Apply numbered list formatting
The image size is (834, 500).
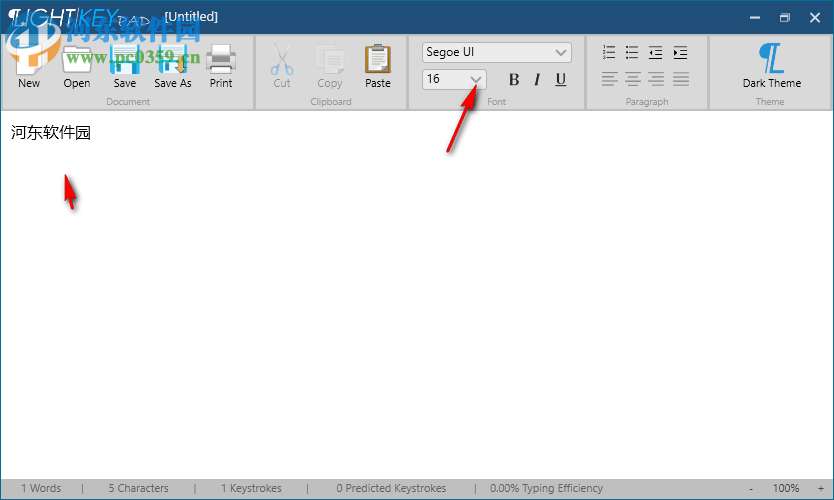click(x=609, y=52)
